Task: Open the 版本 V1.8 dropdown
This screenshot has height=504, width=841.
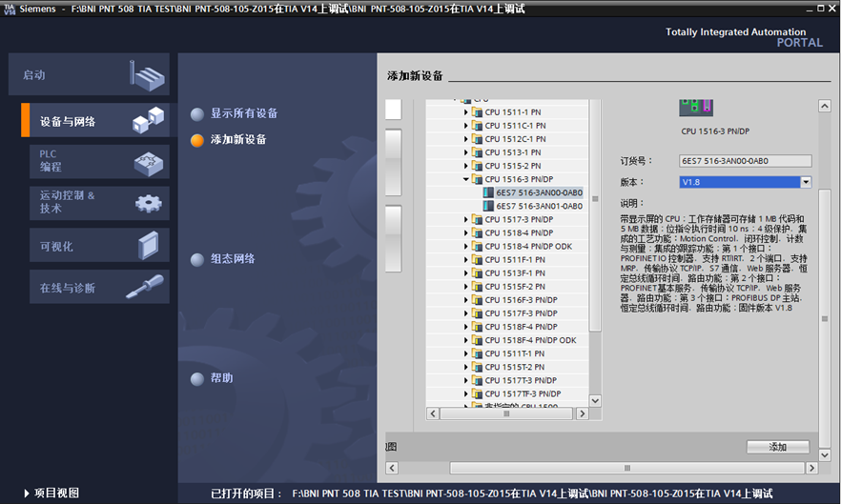Action: click(806, 182)
